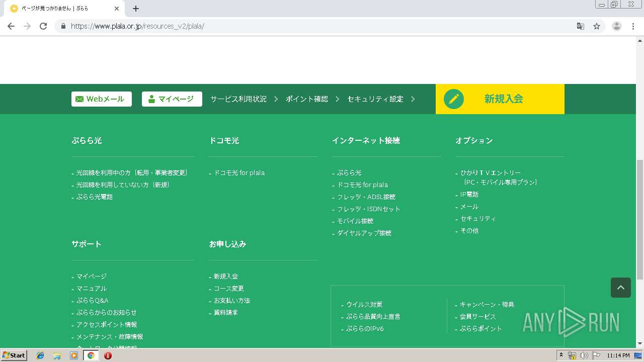Click the ポイント確認 link
644x362 pixels.
click(307, 99)
